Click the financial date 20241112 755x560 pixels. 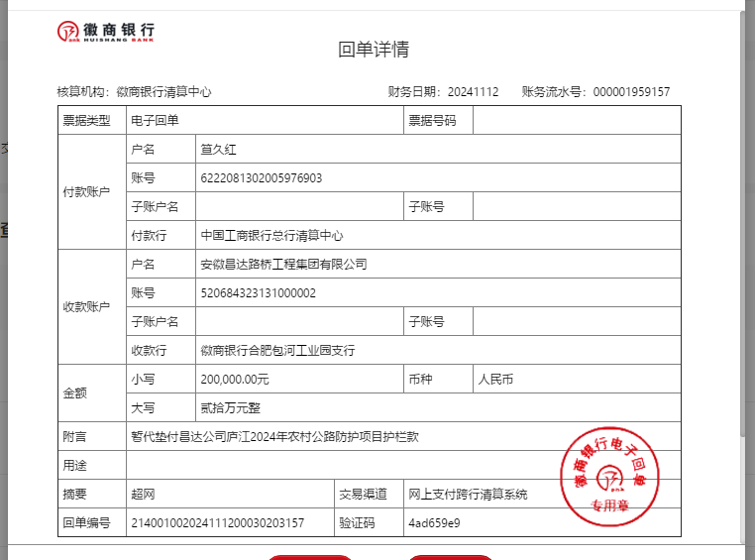point(473,92)
